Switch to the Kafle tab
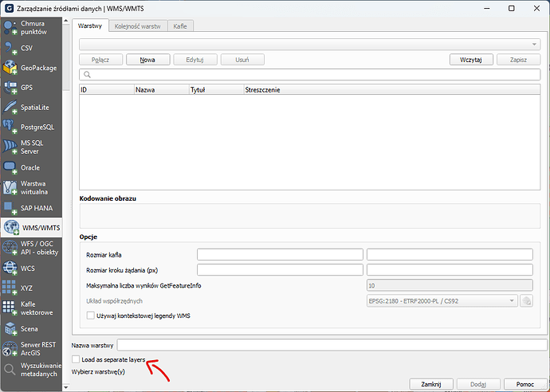This screenshot has height=392, width=550. [x=180, y=26]
